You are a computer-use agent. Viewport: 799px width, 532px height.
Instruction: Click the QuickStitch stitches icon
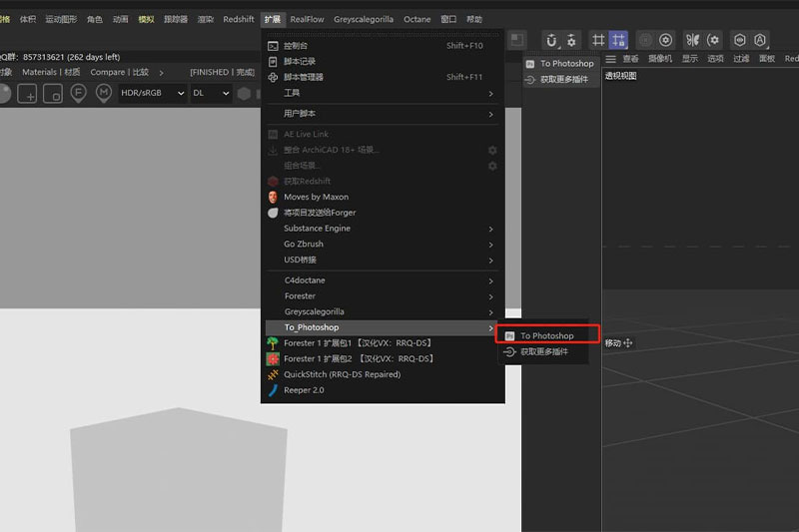tap(273, 374)
